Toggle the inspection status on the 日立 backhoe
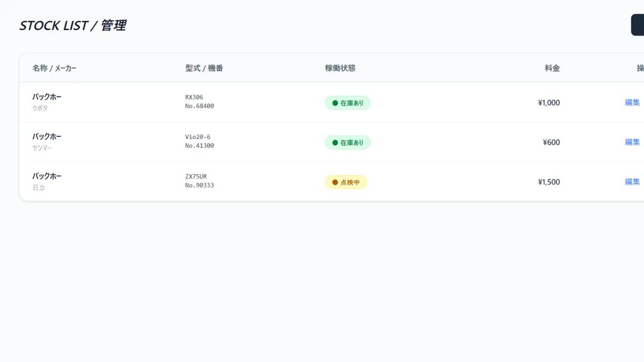The width and height of the screenshot is (644, 362). coord(346,182)
